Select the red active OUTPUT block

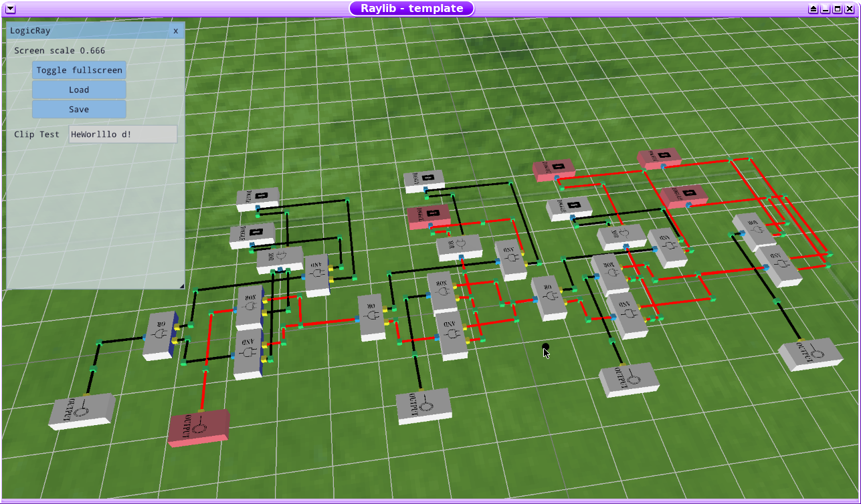(x=199, y=427)
